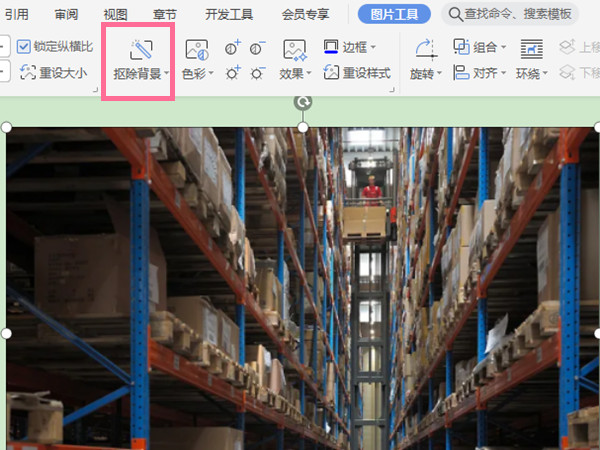600x450 pixels.
Task: Expand the 环绕 dropdown
Action: tap(545, 73)
